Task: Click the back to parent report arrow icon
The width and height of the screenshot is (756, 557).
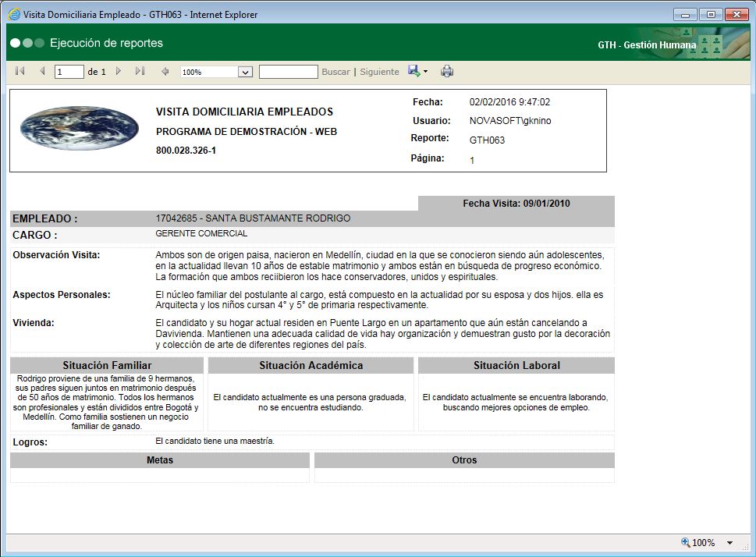Action: (164, 71)
